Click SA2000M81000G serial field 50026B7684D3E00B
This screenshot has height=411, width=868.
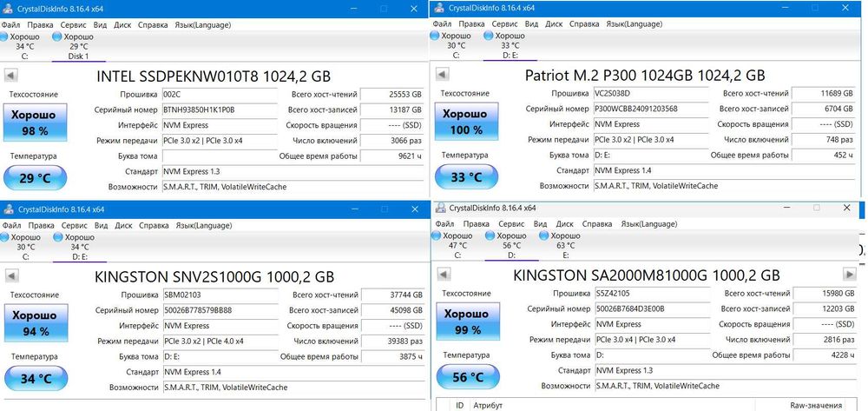point(652,308)
